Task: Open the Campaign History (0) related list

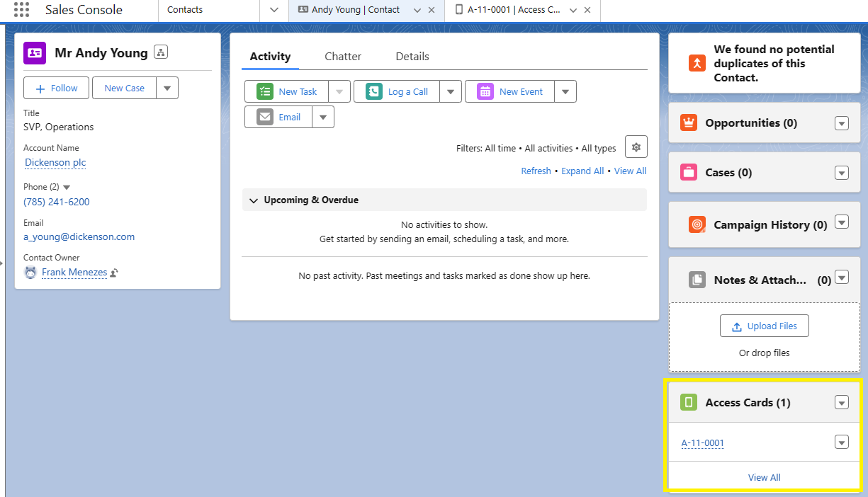Action: tap(771, 224)
